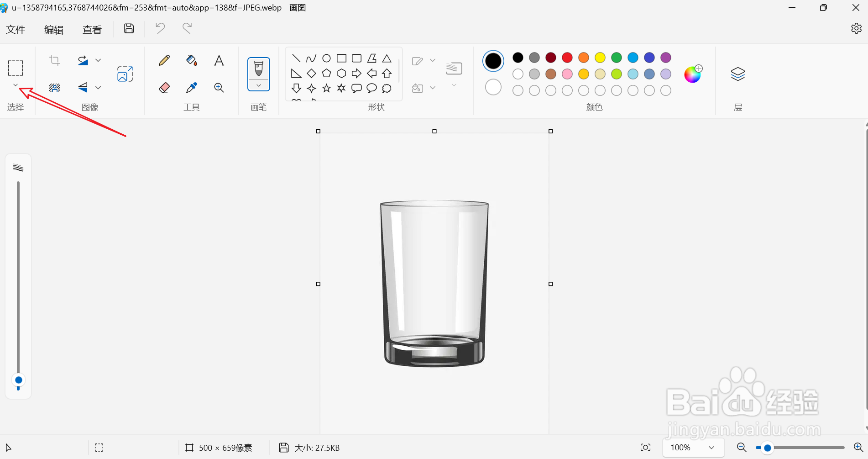
Task: Pick the yellow color swatch
Action: click(x=600, y=58)
